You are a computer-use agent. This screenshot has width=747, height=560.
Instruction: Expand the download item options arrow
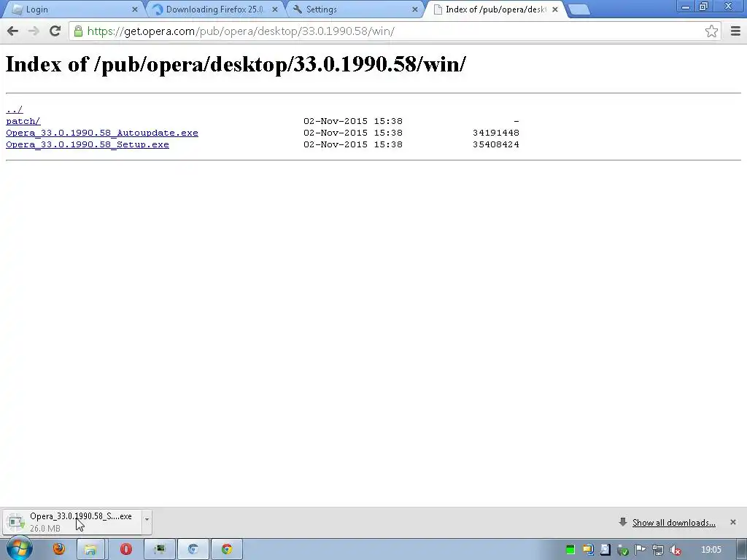pyautogui.click(x=147, y=522)
